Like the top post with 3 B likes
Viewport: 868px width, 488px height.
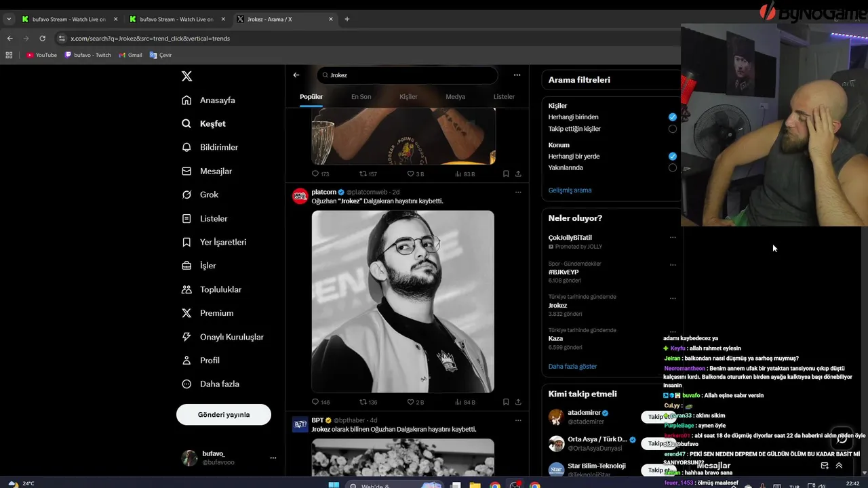pyautogui.click(x=410, y=174)
